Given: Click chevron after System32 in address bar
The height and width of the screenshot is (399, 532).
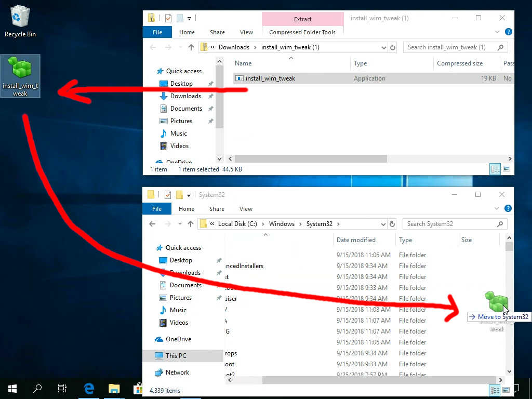Looking at the screenshot, I should tap(338, 224).
